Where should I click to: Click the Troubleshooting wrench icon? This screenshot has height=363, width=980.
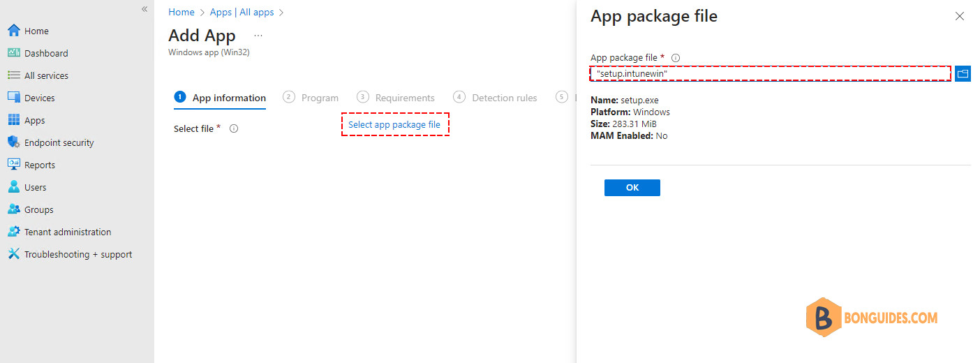(x=13, y=254)
